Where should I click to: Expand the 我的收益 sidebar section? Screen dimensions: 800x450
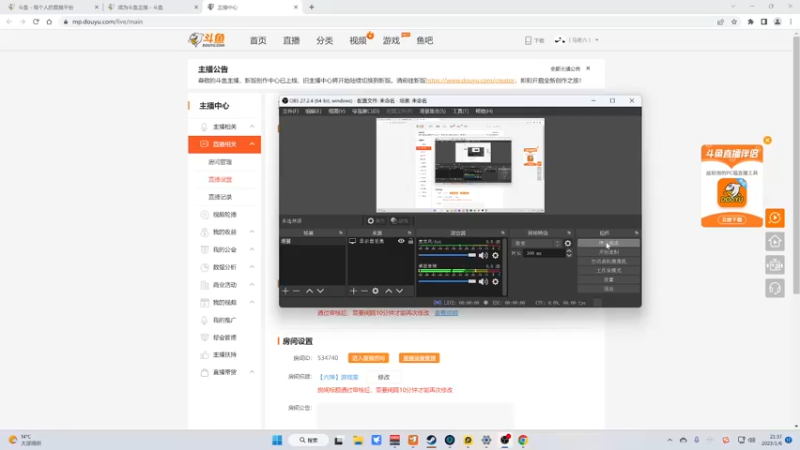(x=252, y=232)
